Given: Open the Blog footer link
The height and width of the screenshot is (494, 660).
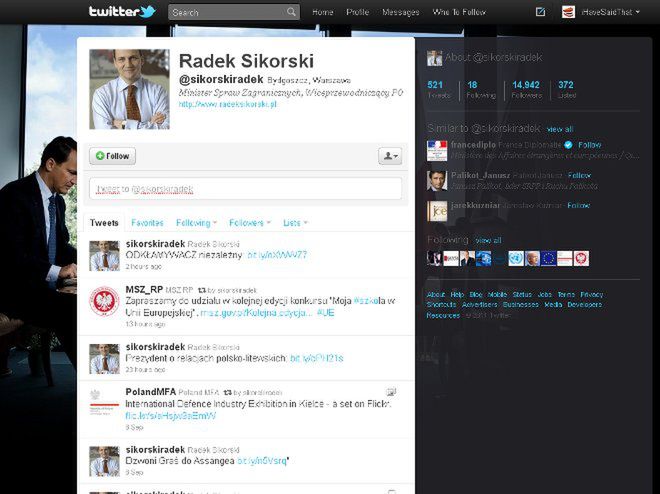Looking at the screenshot, I should [x=476, y=295].
